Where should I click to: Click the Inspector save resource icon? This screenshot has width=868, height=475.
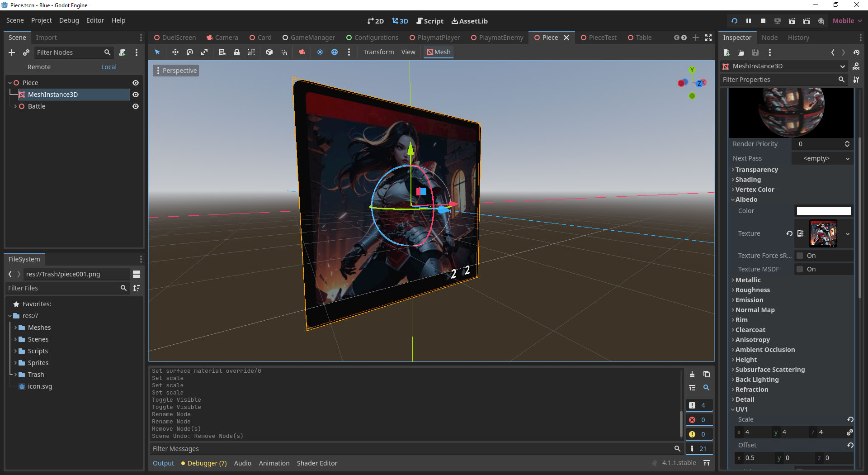(755, 52)
